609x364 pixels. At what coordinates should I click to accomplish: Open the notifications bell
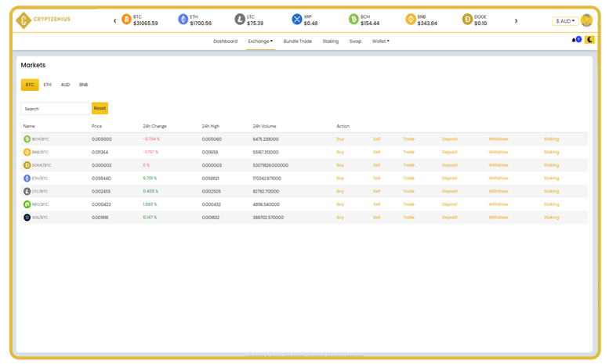point(574,40)
